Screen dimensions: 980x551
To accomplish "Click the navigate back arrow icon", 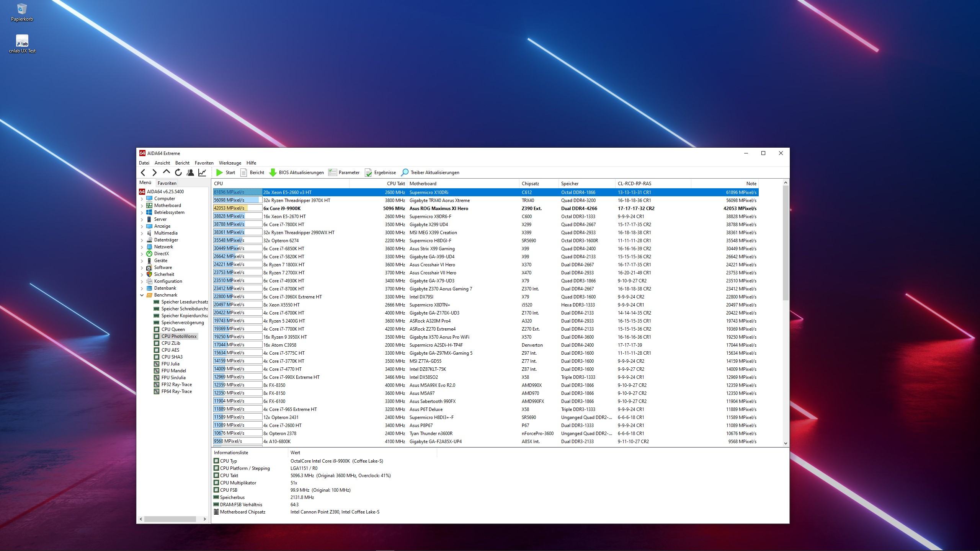I will pyautogui.click(x=143, y=173).
